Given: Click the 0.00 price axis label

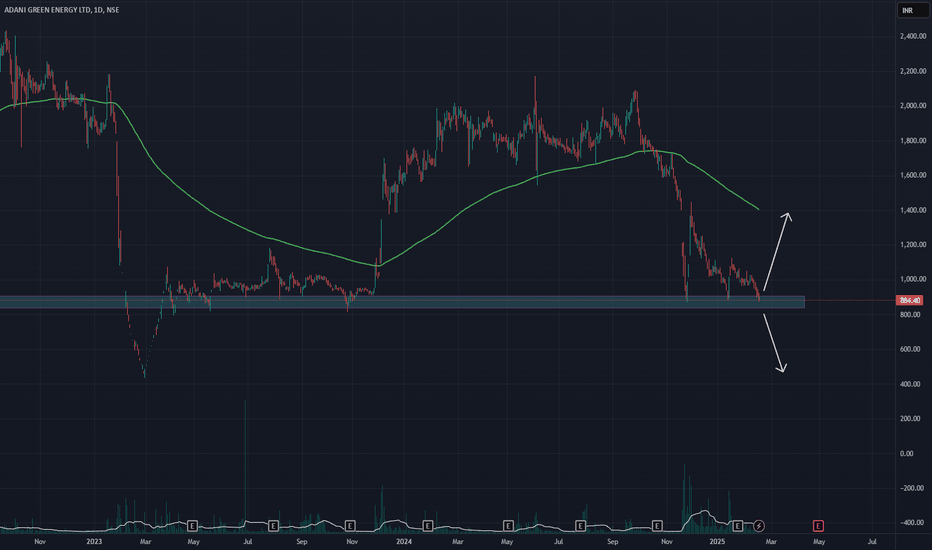Looking at the screenshot, I should point(907,454).
